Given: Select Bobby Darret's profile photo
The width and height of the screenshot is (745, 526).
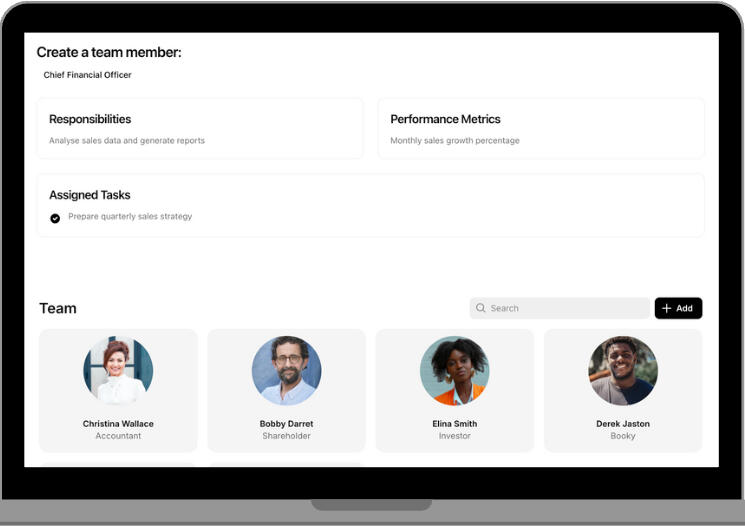Looking at the screenshot, I should tap(286, 370).
